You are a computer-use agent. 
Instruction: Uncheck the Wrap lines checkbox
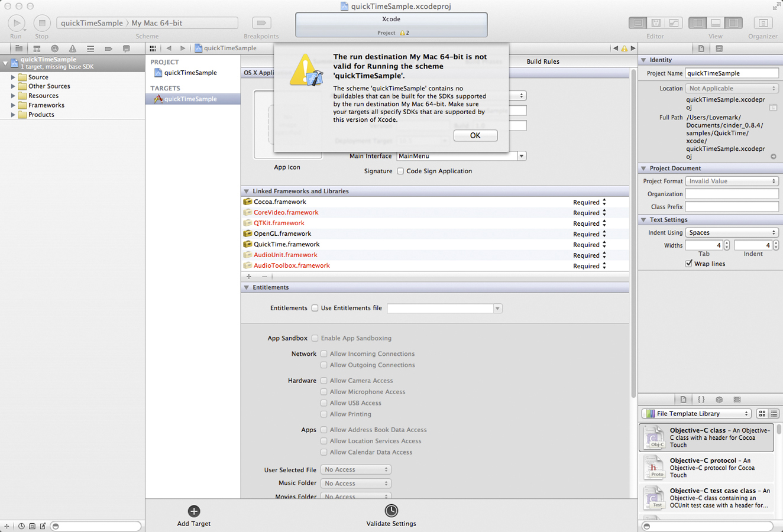point(689,264)
